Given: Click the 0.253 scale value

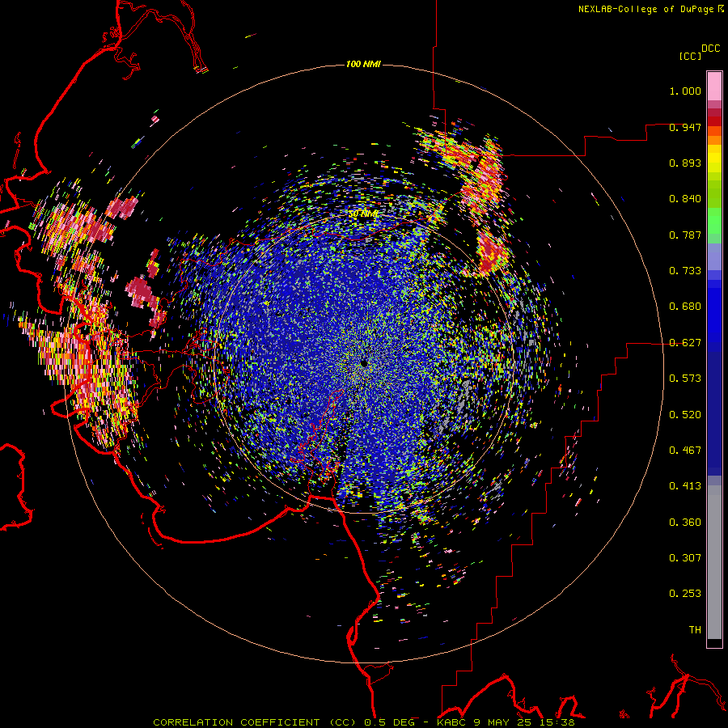Looking at the screenshot, I should tap(685, 594).
